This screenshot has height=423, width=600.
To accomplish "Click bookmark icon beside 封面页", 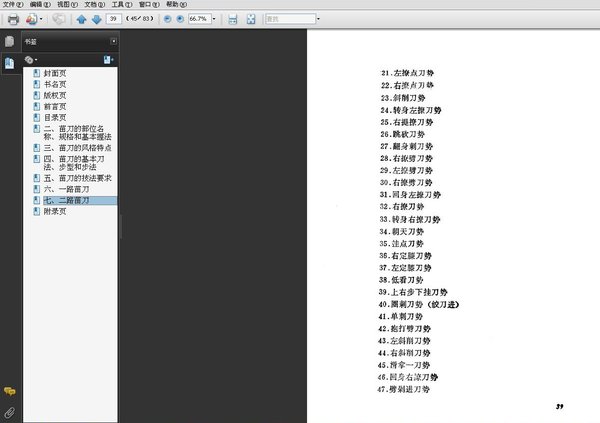I will click(36, 73).
